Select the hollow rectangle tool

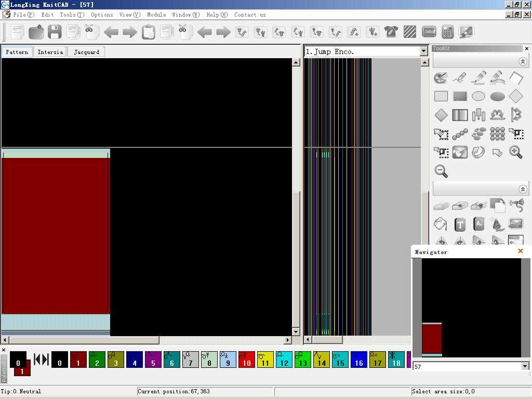point(441,96)
